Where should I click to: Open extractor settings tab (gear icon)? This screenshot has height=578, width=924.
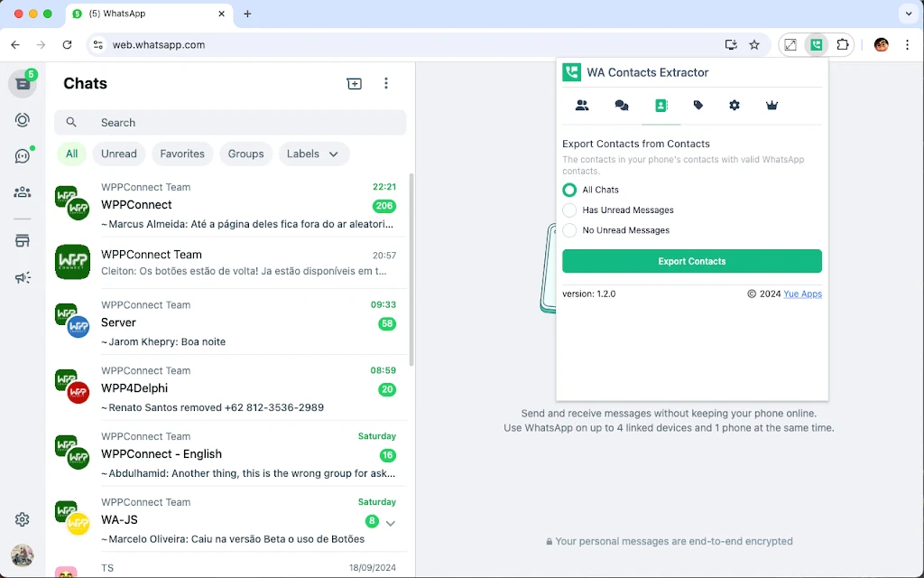(x=735, y=106)
